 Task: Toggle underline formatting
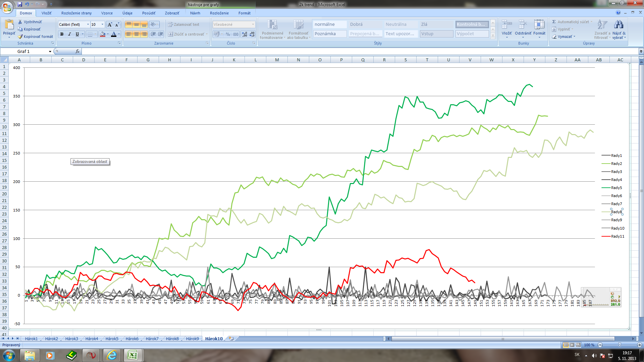77,34
